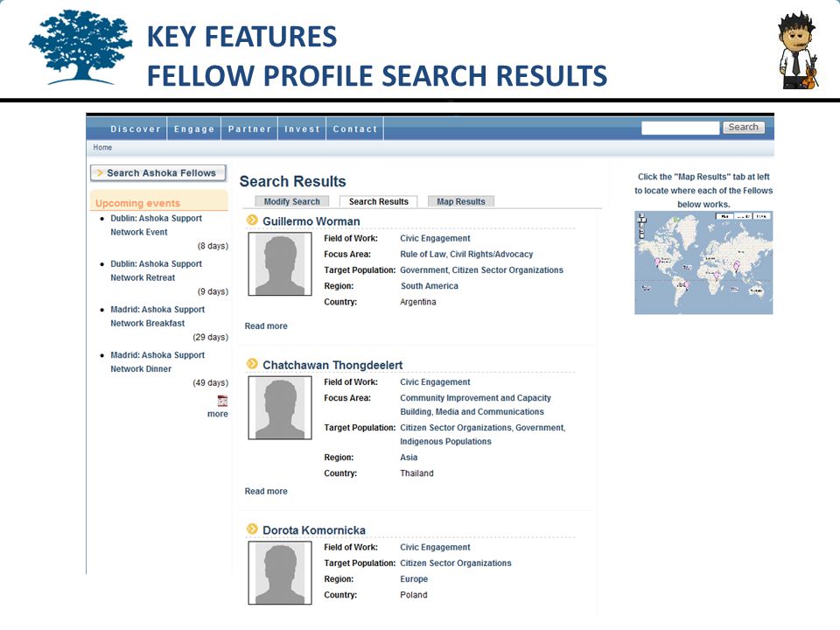Click Rule of Law, Civil Rights/Advocacy
Image resolution: width=840 pixels, height=630 pixels.
click(466, 255)
